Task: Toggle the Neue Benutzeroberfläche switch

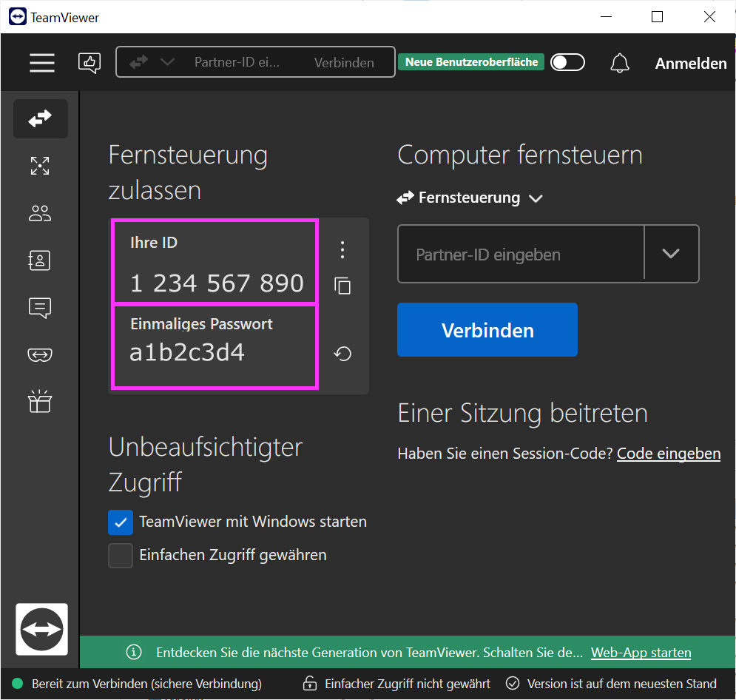Action: pos(567,62)
